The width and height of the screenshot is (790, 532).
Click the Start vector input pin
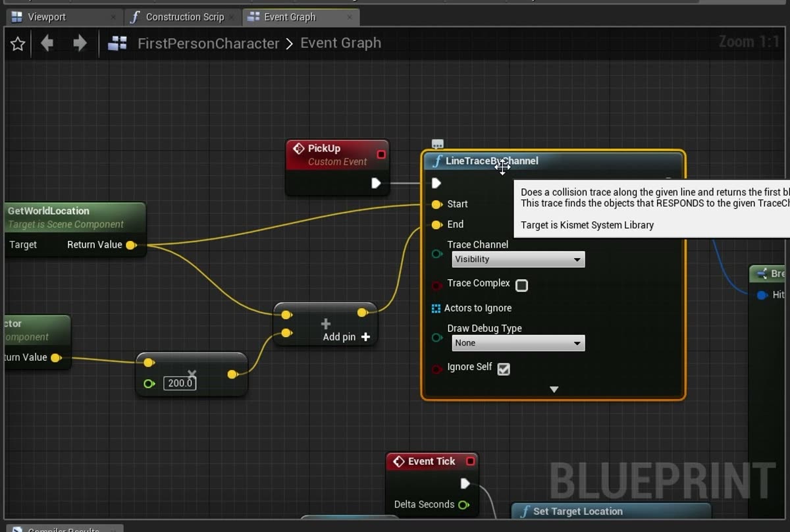[x=436, y=204]
